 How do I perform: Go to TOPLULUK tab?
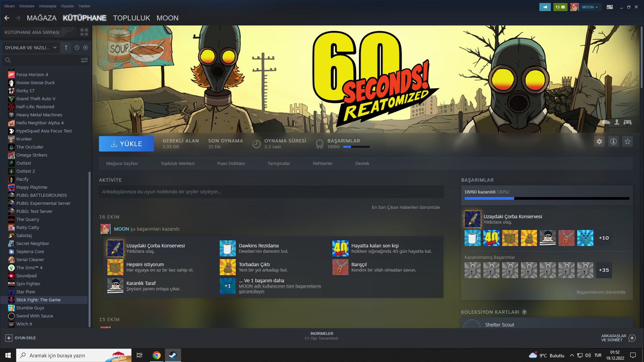click(x=131, y=18)
